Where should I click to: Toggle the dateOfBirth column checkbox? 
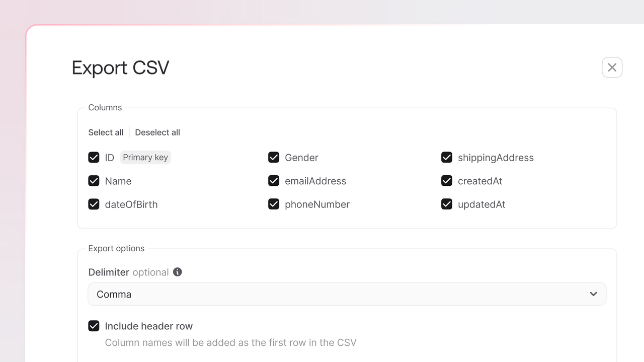coord(94,204)
